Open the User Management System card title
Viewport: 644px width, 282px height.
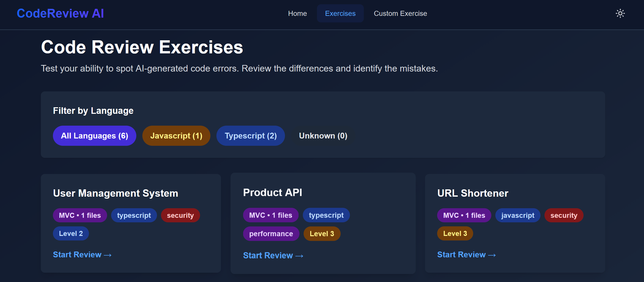[x=116, y=193]
